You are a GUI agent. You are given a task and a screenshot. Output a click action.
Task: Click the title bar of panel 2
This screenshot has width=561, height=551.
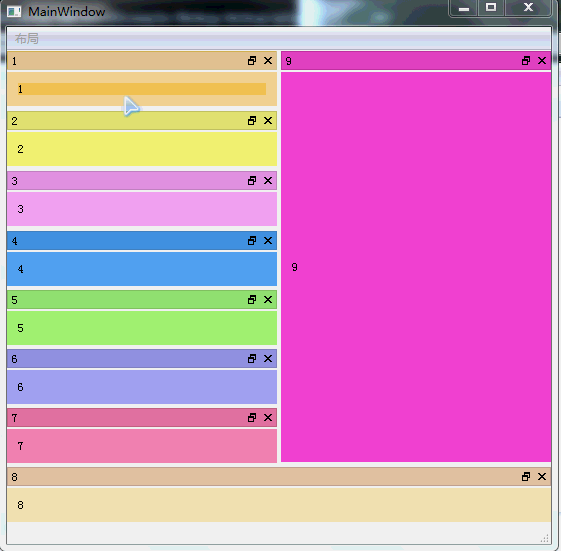pyautogui.click(x=142, y=121)
